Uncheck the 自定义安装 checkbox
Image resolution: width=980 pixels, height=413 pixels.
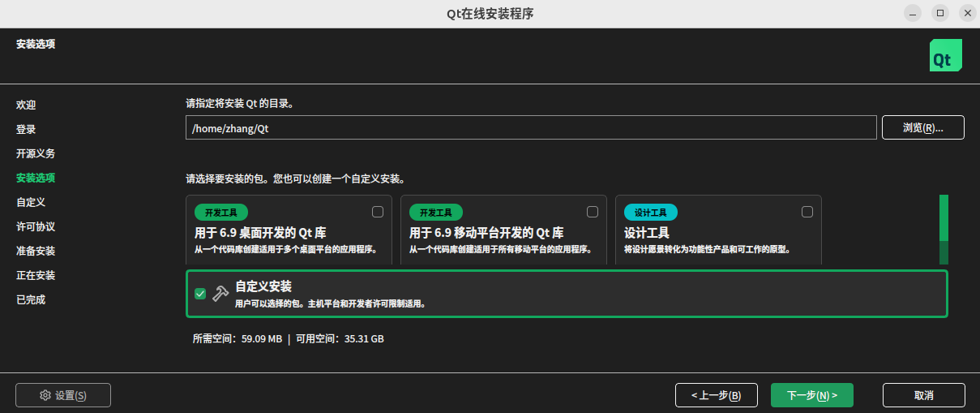point(200,294)
